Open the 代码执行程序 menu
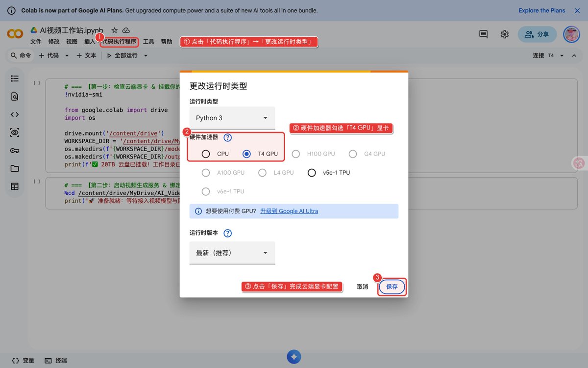The width and height of the screenshot is (588, 368). point(120,42)
